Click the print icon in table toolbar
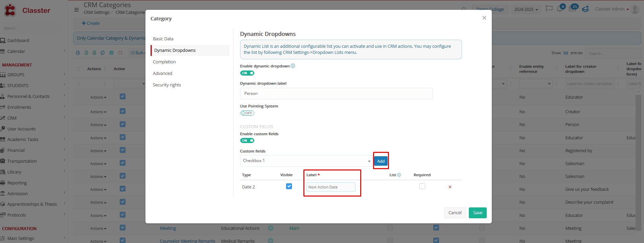The width and height of the screenshot is (644, 243). pos(78,53)
